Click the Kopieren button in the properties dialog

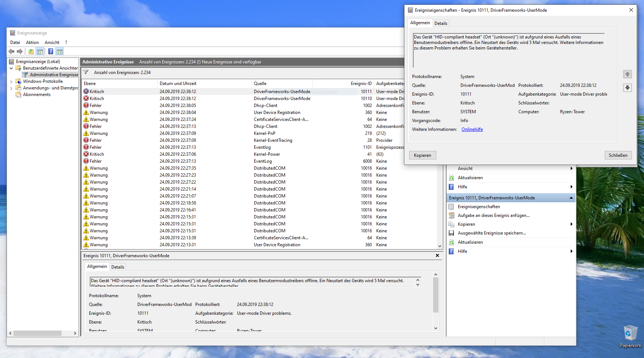coord(422,155)
